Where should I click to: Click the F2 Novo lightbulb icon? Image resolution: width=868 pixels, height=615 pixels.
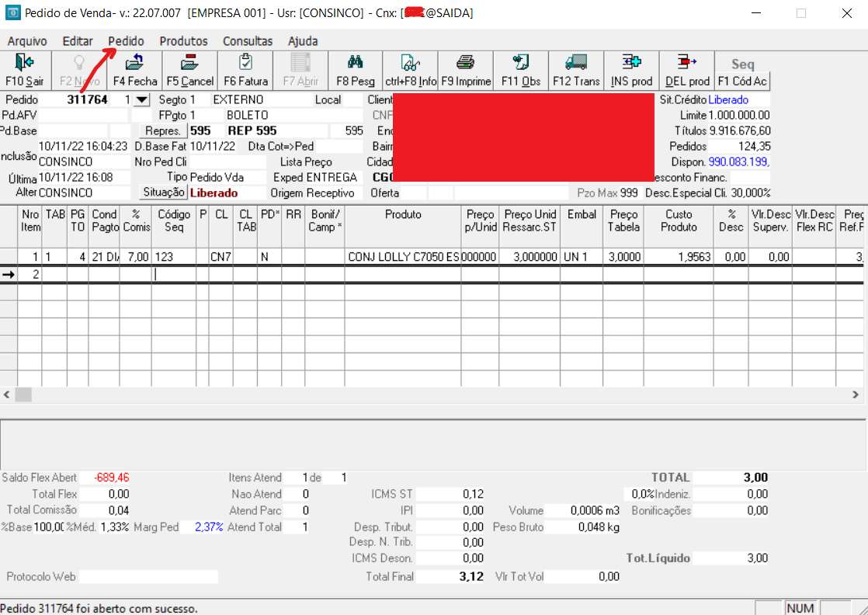[79, 62]
